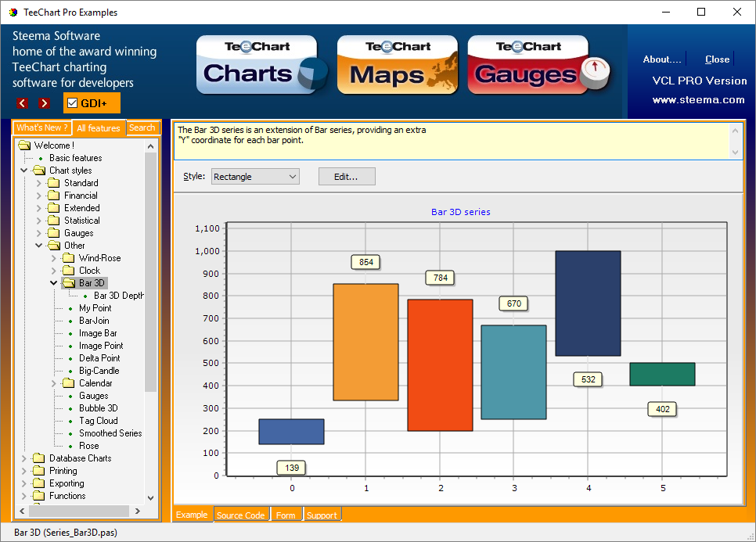Switch to the Source Code tab

(x=240, y=515)
